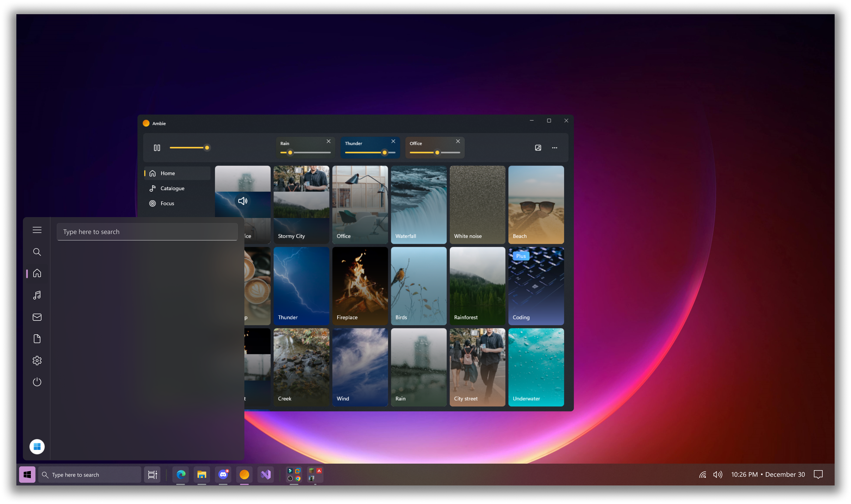
Task: Focus the start panel search field
Action: pyautogui.click(x=147, y=232)
